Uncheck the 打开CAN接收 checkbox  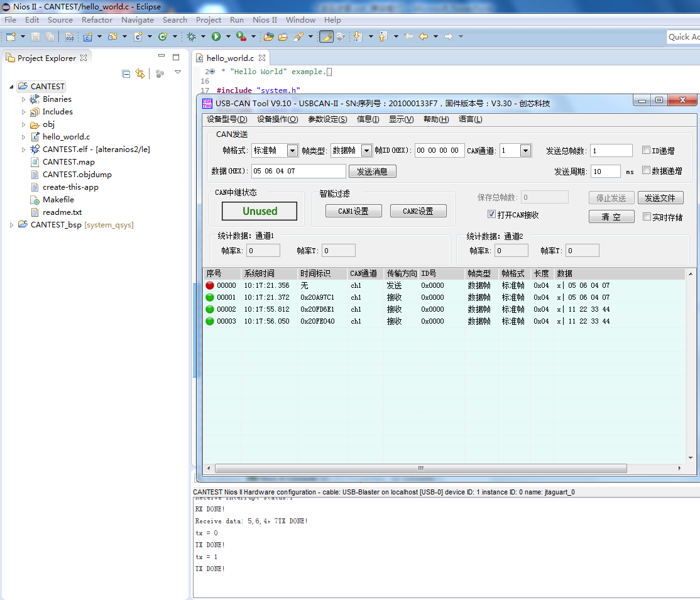(x=491, y=214)
